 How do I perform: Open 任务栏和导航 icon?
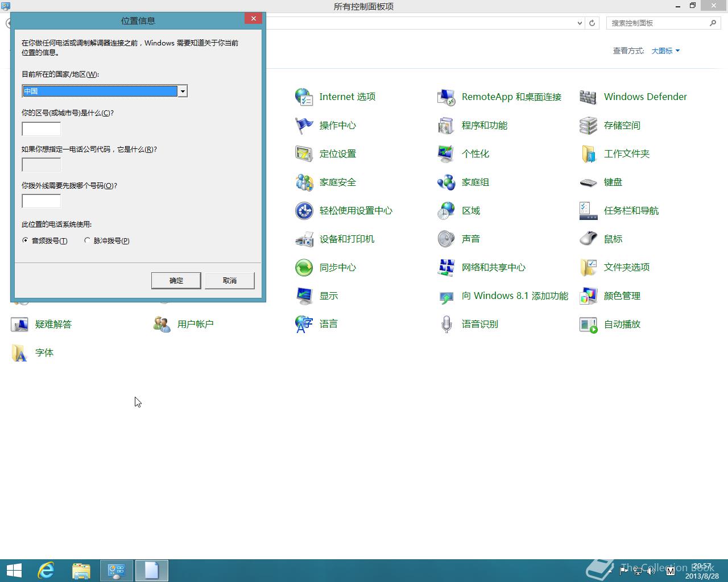[x=589, y=210]
